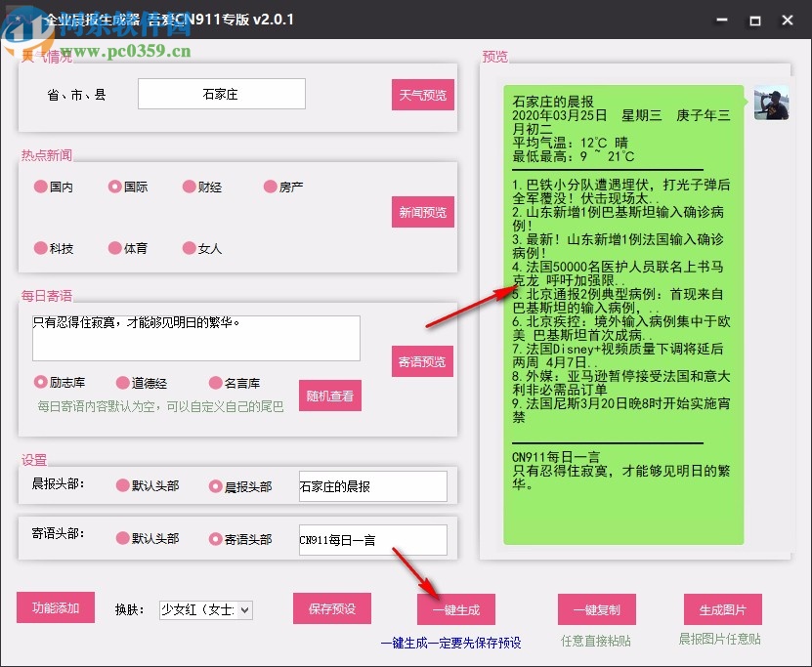Click the 保存预设 save preset button
Viewport: 812px width, 667px height.
click(332, 607)
